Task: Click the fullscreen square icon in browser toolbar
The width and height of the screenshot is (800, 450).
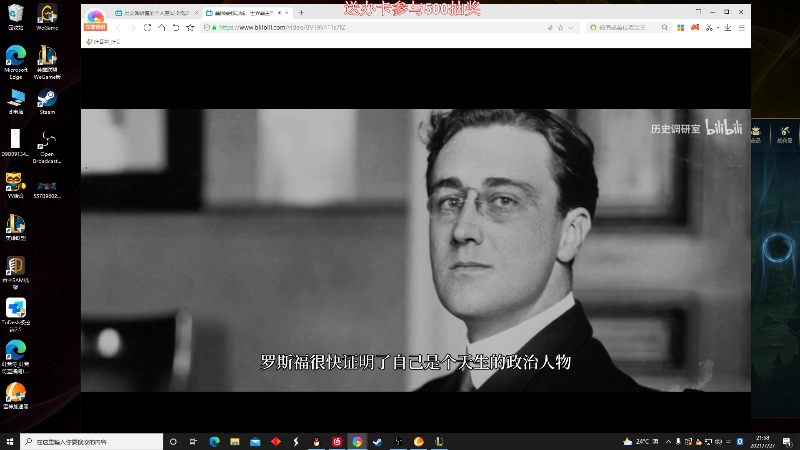Action: [x=147, y=28]
